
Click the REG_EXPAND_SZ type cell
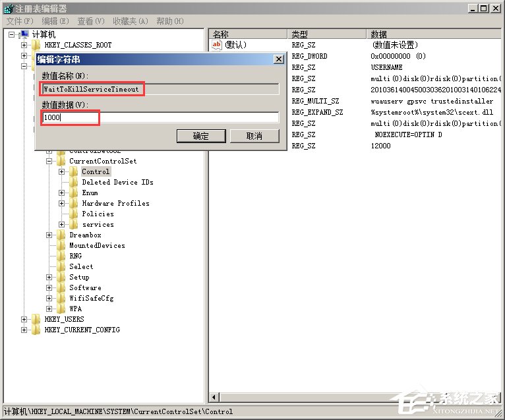point(317,112)
